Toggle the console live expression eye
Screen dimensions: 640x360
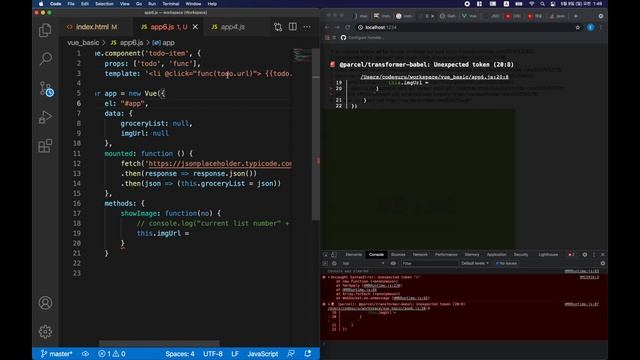[x=393, y=264]
